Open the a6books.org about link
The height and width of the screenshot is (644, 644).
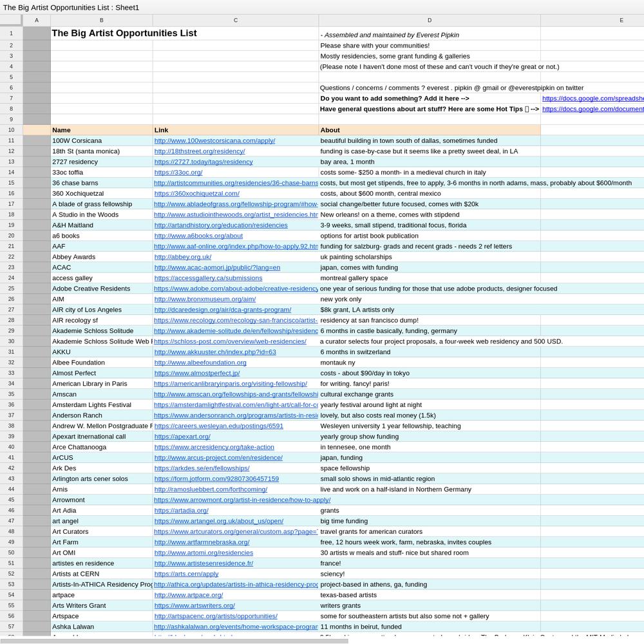tap(198, 236)
